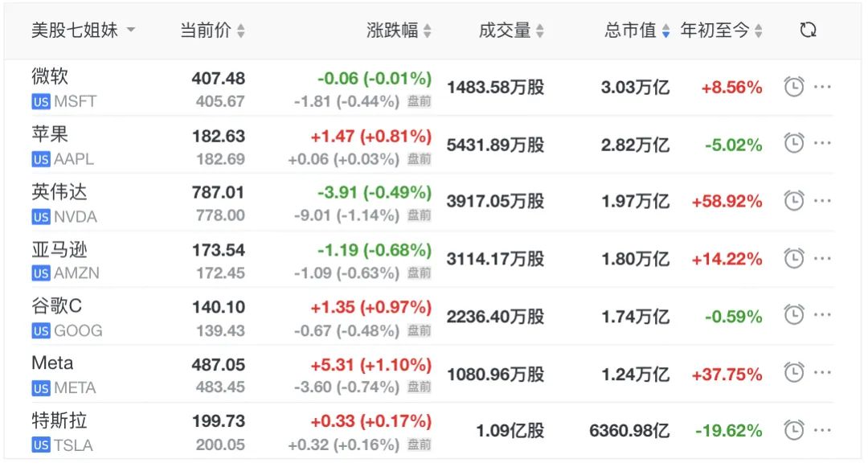
Task: Open the three-dot menu for TSLA row
Action: pos(823,430)
